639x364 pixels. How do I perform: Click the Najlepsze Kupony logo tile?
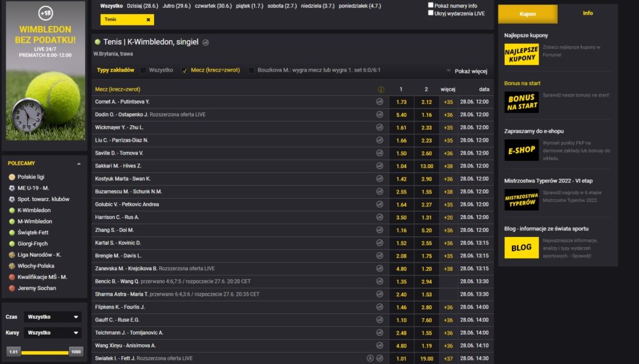[521, 54]
